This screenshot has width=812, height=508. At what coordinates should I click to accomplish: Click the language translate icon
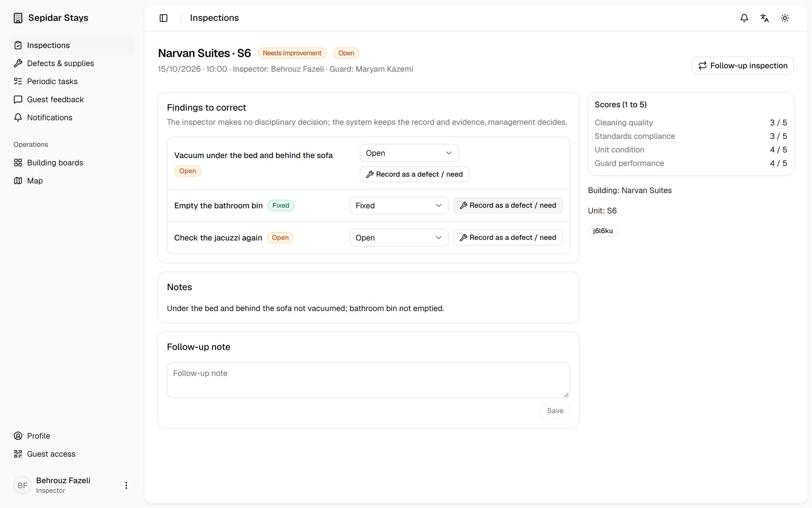click(x=765, y=18)
